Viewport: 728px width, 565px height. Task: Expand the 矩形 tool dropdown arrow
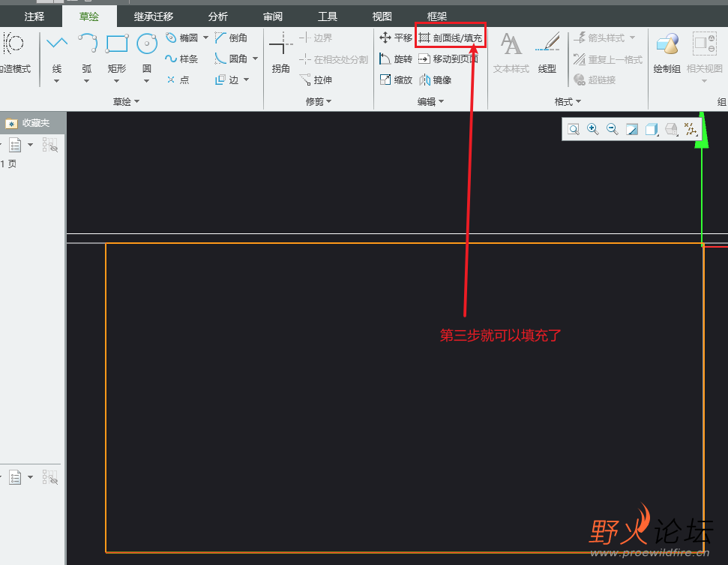point(116,81)
